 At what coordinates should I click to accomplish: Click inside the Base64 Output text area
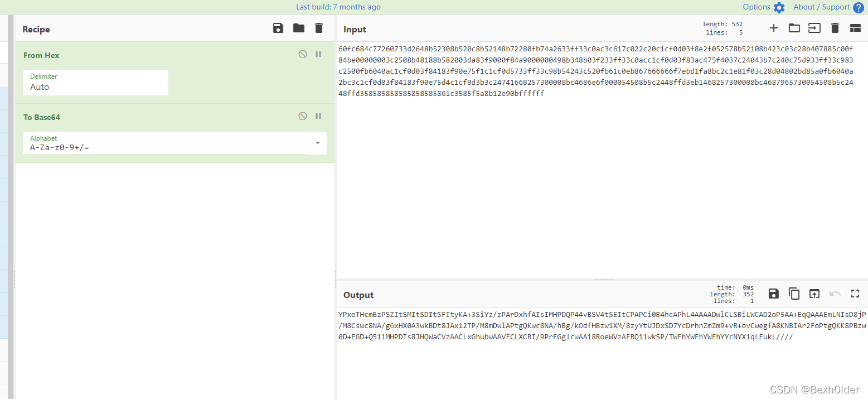pos(601,353)
